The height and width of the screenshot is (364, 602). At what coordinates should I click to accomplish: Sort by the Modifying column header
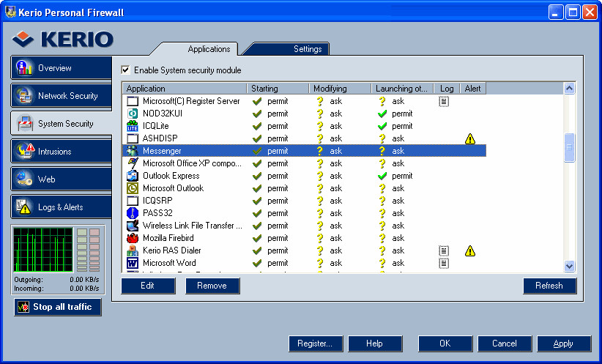340,89
